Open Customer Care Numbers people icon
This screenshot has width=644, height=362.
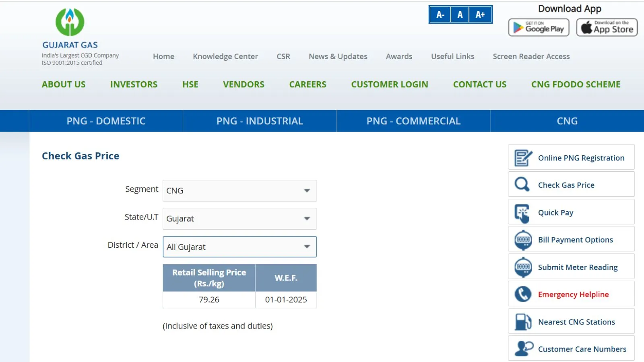pos(522,348)
